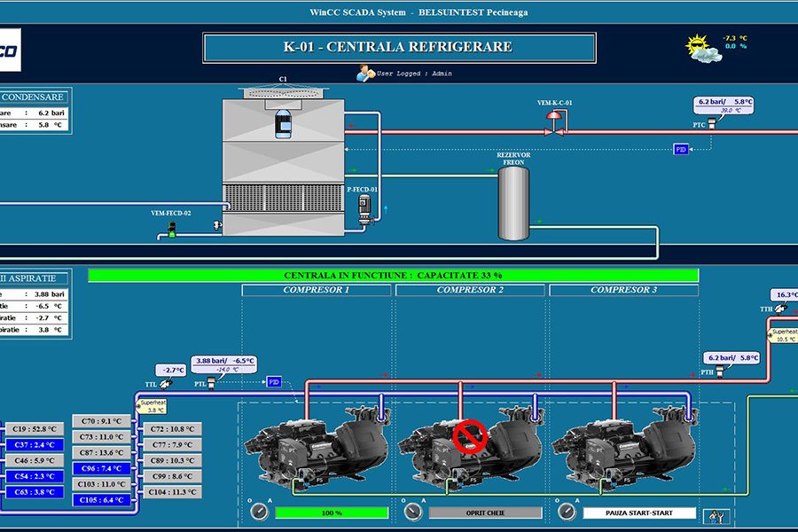
Task: Select the COMPRESOR 1 header label
Action: (317, 290)
